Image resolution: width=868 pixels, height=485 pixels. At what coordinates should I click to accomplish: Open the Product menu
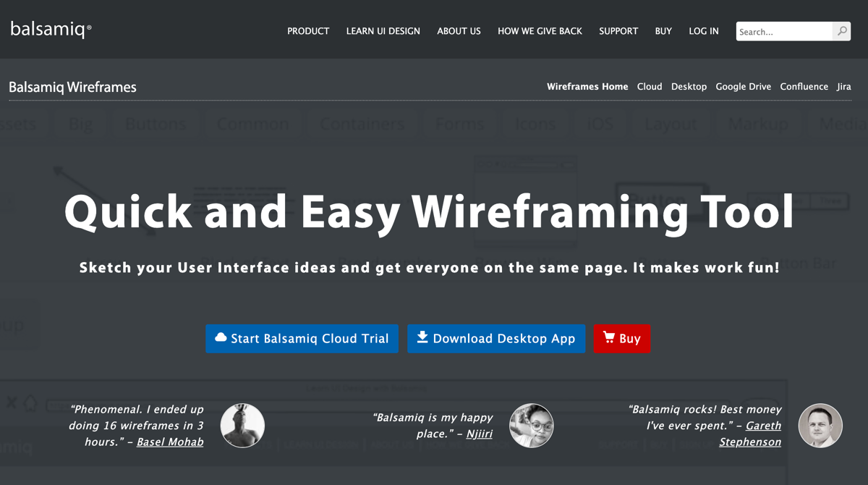point(308,31)
